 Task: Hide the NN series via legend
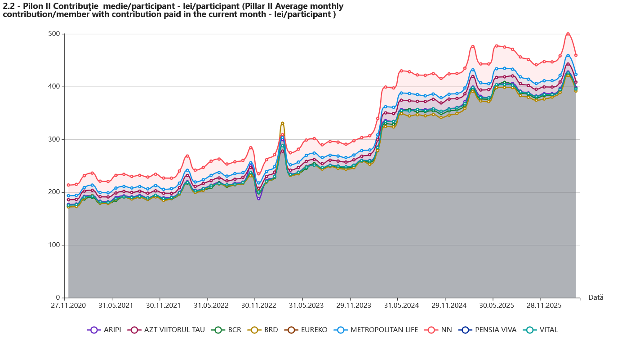pos(441,330)
